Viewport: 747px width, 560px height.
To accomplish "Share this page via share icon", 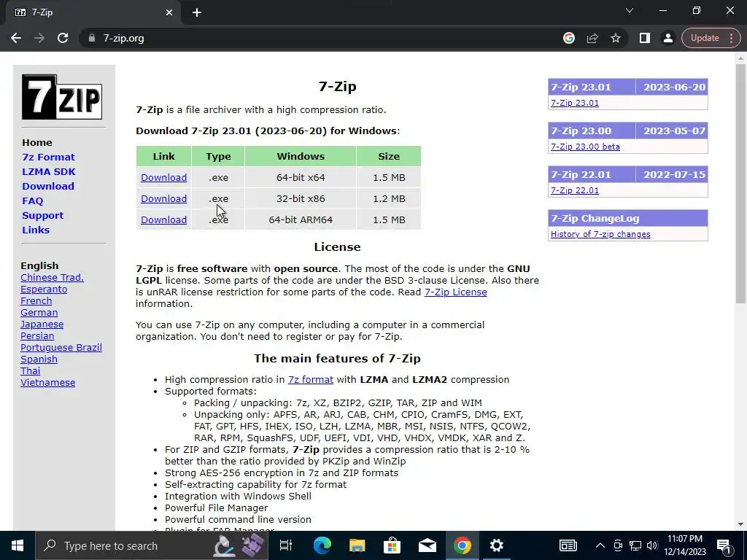I will pyautogui.click(x=592, y=38).
